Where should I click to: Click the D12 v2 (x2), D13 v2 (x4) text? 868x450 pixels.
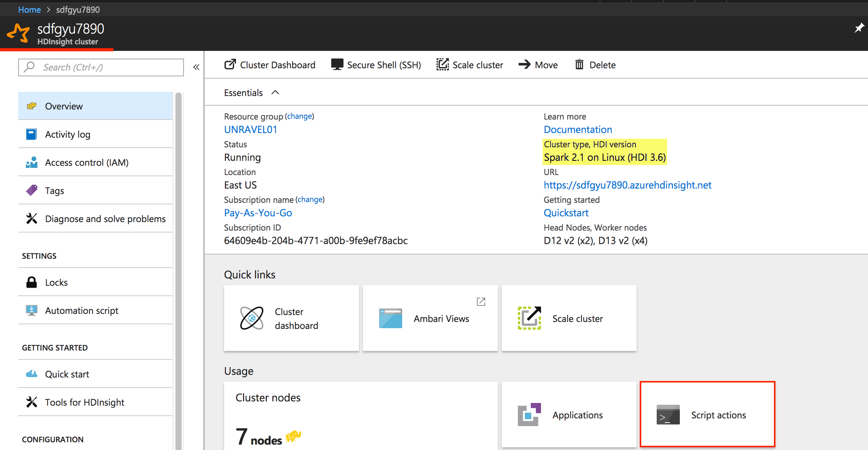pos(595,241)
